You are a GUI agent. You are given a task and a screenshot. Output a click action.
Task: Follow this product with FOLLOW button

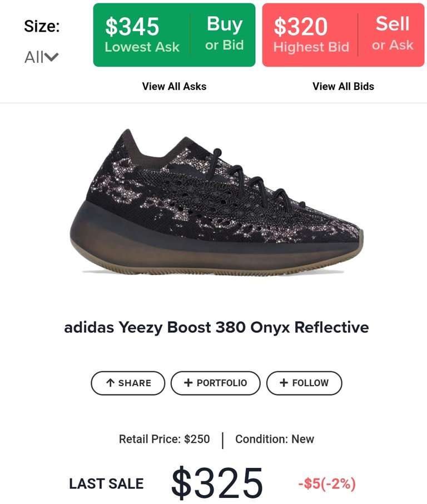click(304, 383)
